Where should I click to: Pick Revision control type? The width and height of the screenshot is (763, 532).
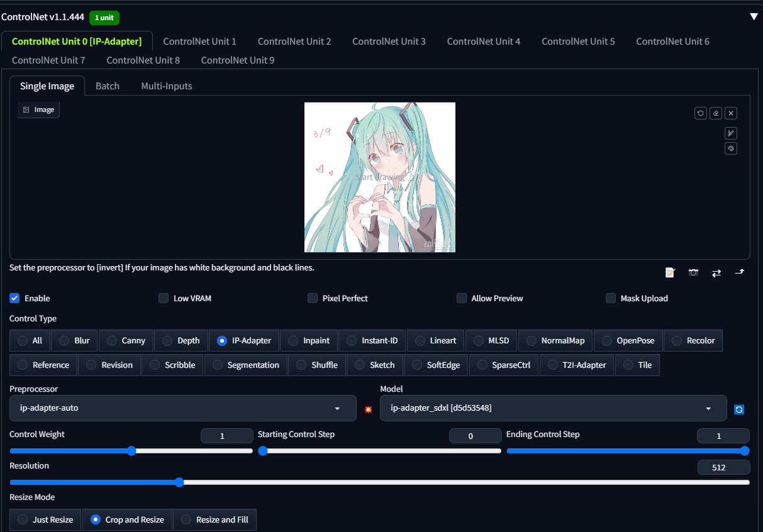[109, 365]
